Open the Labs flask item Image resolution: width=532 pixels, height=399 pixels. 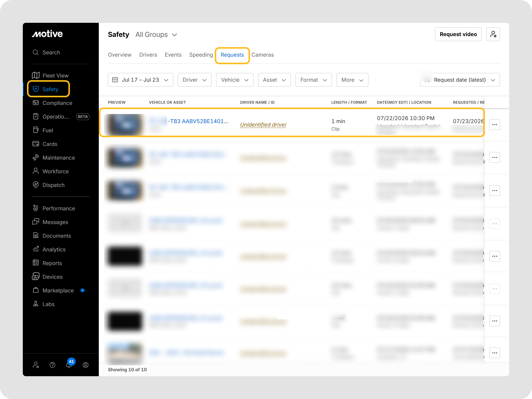pyautogui.click(x=44, y=304)
